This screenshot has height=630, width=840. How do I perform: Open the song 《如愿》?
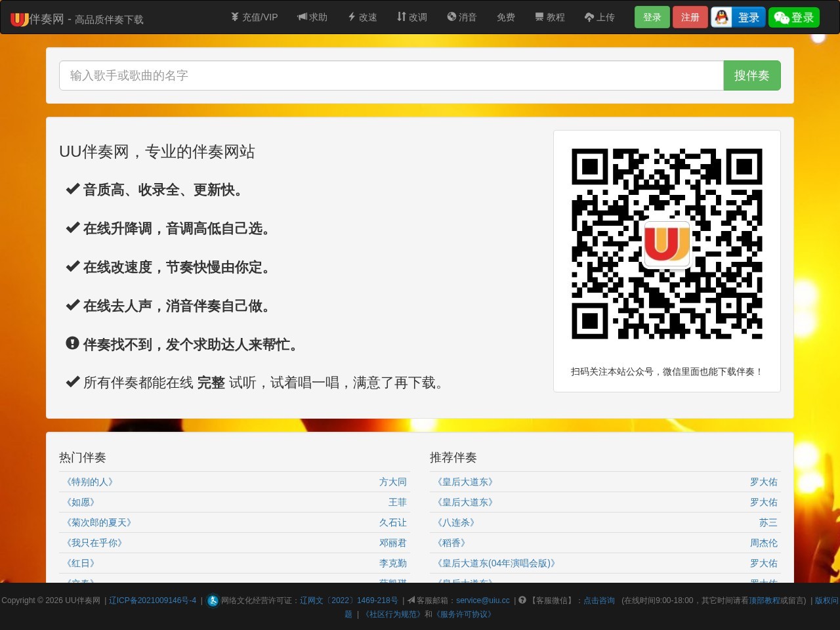(x=81, y=502)
